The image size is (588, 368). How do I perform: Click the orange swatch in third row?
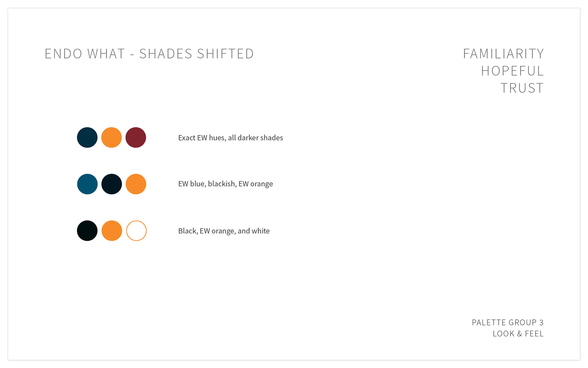coord(112,231)
